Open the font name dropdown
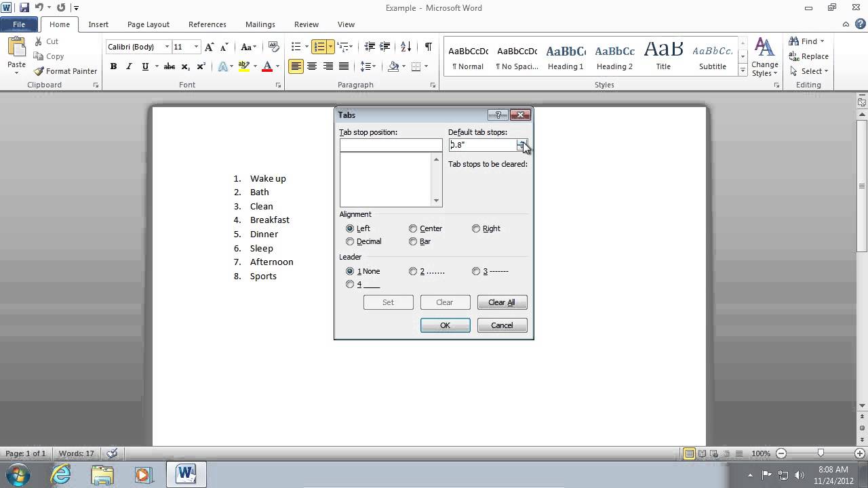 click(167, 47)
